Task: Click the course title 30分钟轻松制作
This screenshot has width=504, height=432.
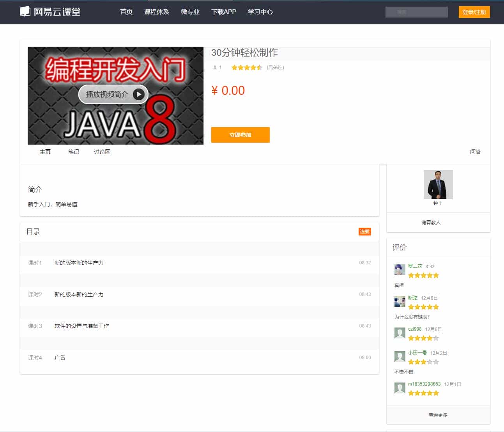Action: [245, 53]
